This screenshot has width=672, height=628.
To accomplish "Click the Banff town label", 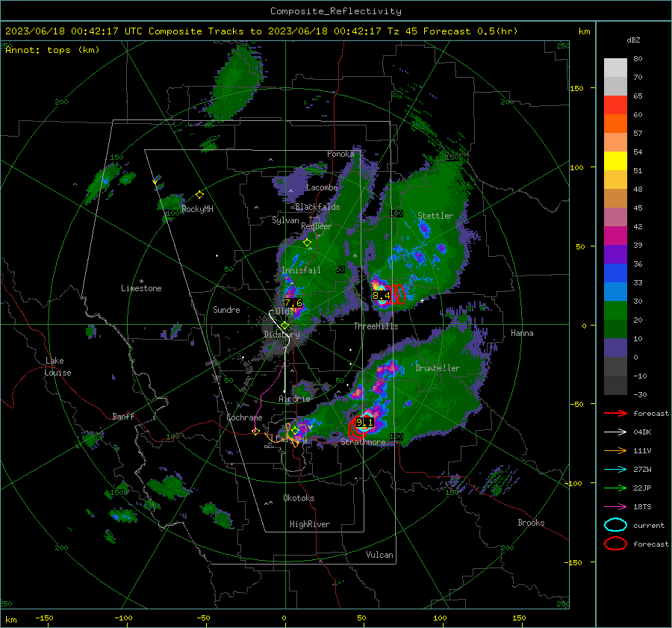I will [x=123, y=416].
